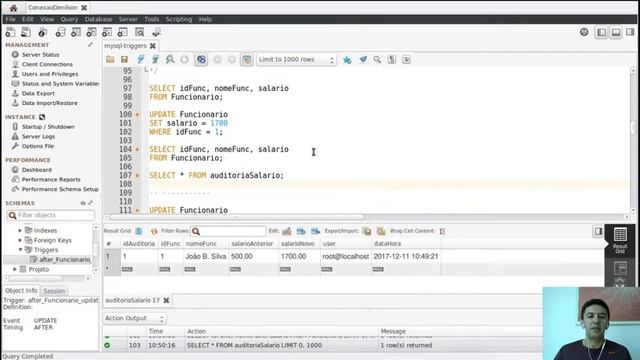Screen dimensions: 640x360
Task: Click the stop query execution icon
Action: 184,60
